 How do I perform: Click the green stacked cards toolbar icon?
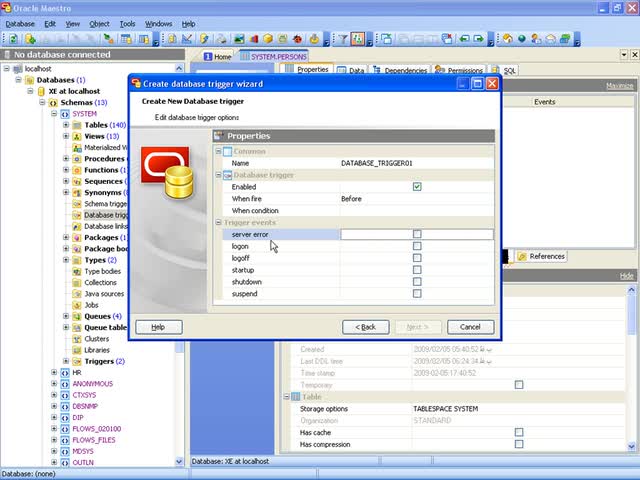[565, 39]
